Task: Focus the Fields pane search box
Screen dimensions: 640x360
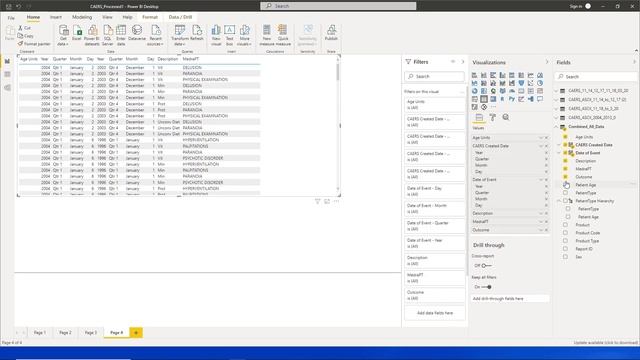Action: pyautogui.click(x=596, y=76)
